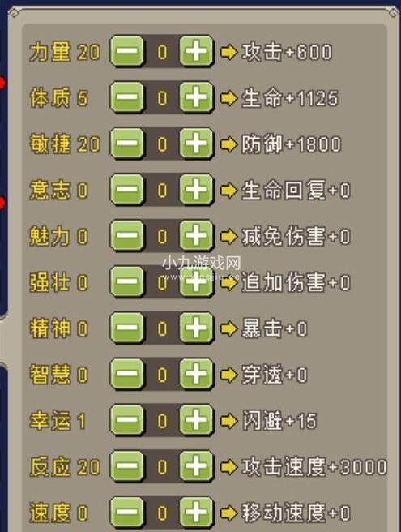Click the plus button beside 敏捷

coord(196,144)
